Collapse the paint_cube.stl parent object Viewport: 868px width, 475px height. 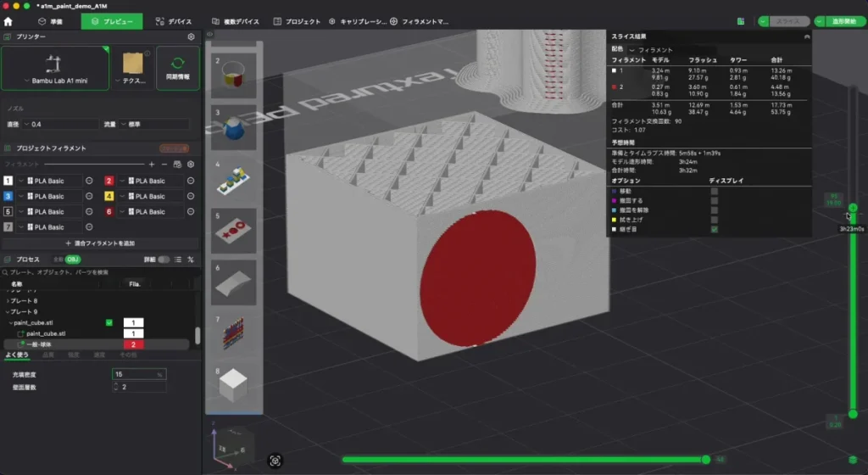point(11,323)
